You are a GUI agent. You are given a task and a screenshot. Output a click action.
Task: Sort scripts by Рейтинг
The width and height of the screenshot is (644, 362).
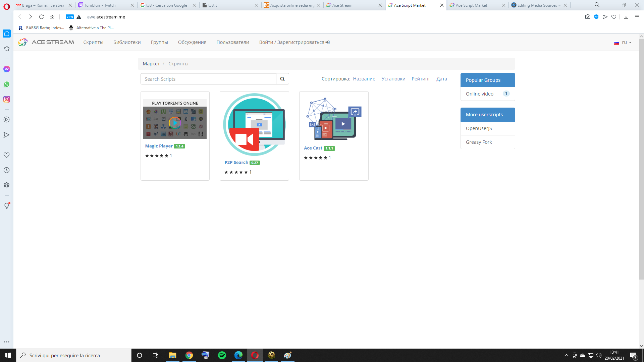click(x=421, y=79)
